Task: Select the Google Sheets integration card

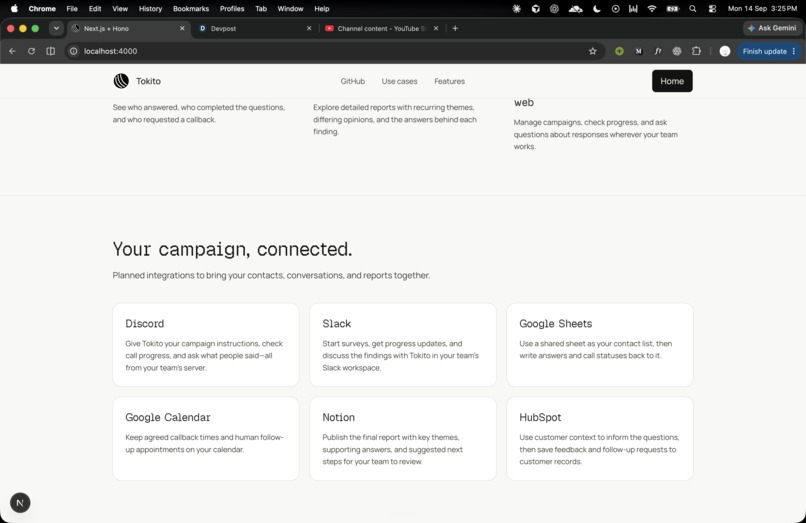Action: pos(600,345)
